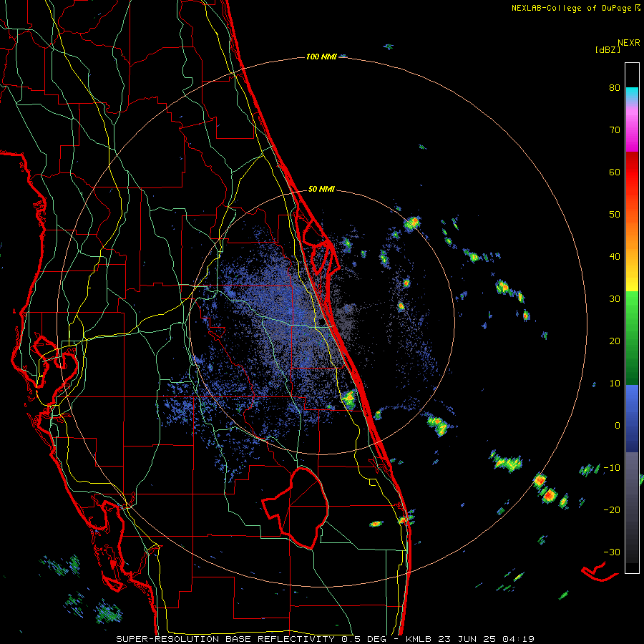This screenshot has width=644, height=644.
Task: Click the -10 value on the dBZ scale
Action: coord(612,468)
